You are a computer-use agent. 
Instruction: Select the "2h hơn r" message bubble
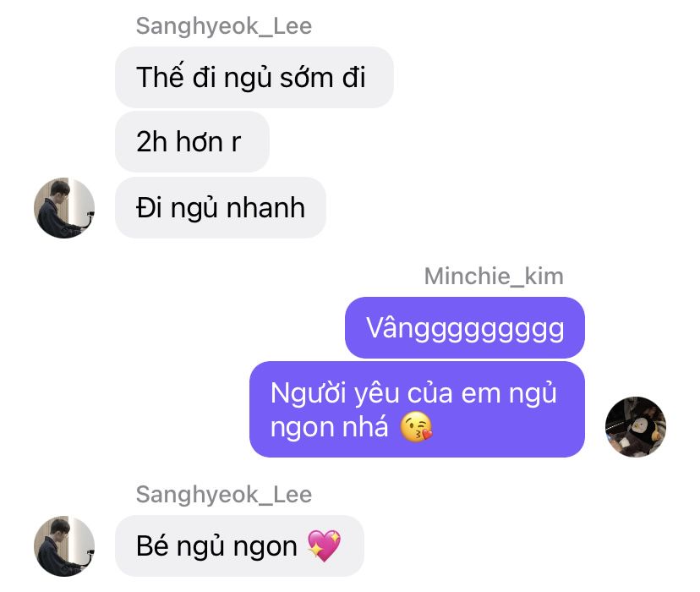click(x=192, y=142)
